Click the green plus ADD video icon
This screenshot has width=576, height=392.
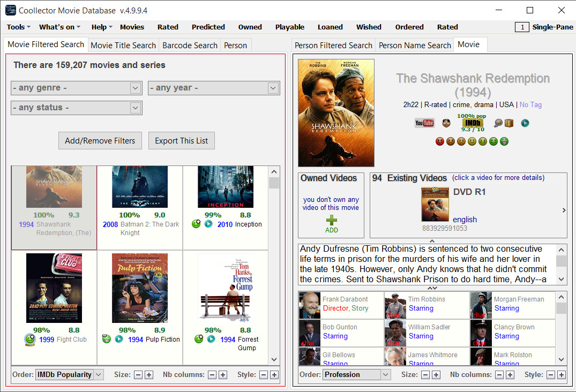point(331,220)
